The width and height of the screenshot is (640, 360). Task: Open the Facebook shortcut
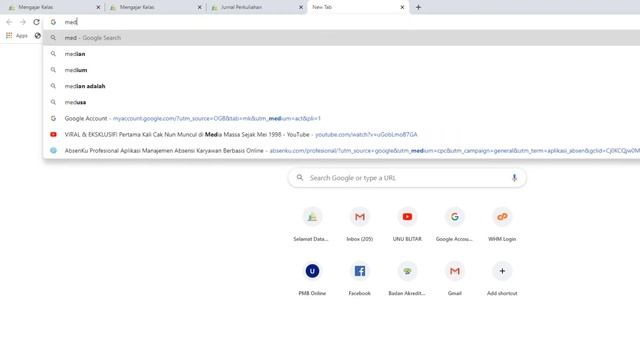(x=360, y=278)
